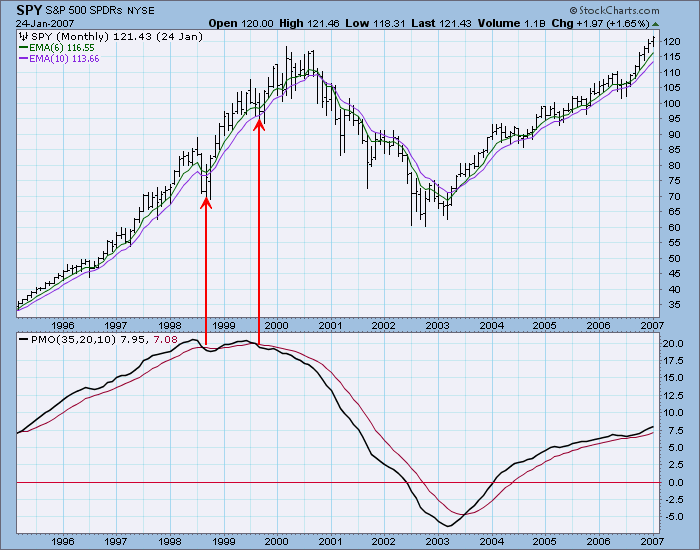The image size is (700, 550).
Task: Click the 'Volume 1.1B' header value
Action: click(512, 23)
